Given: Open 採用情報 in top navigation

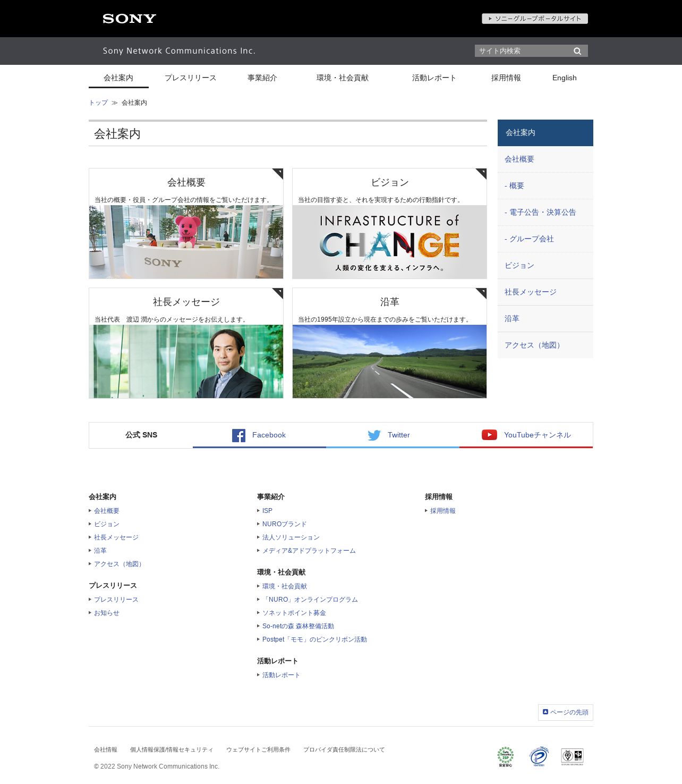Looking at the screenshot, I should (x=506, y=78).
